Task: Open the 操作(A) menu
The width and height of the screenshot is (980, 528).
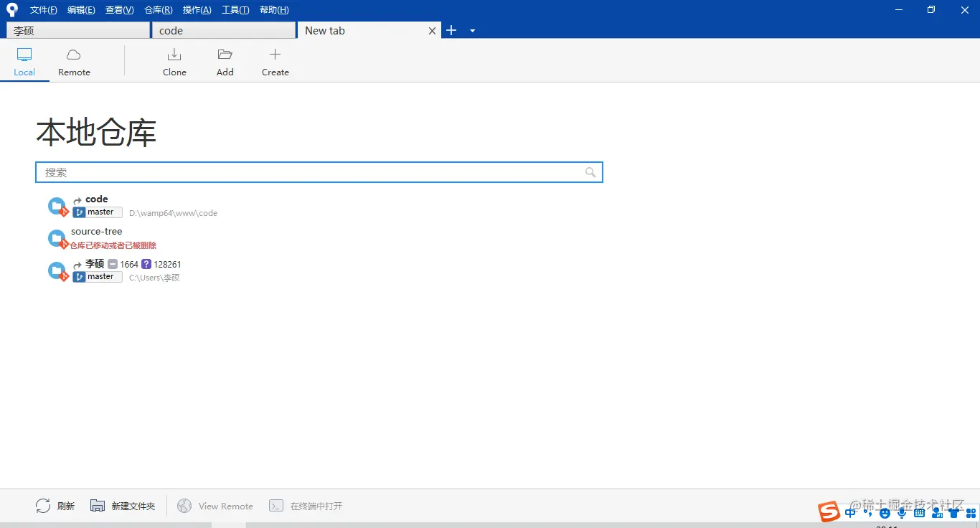Action: tap(197, 10)
